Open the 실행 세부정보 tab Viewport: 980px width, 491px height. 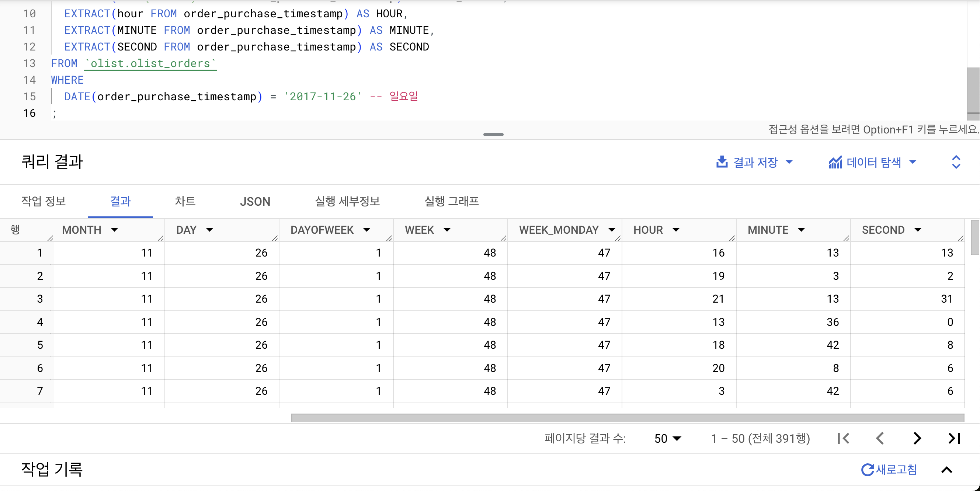pyautogui.click(x=347, y=201)
